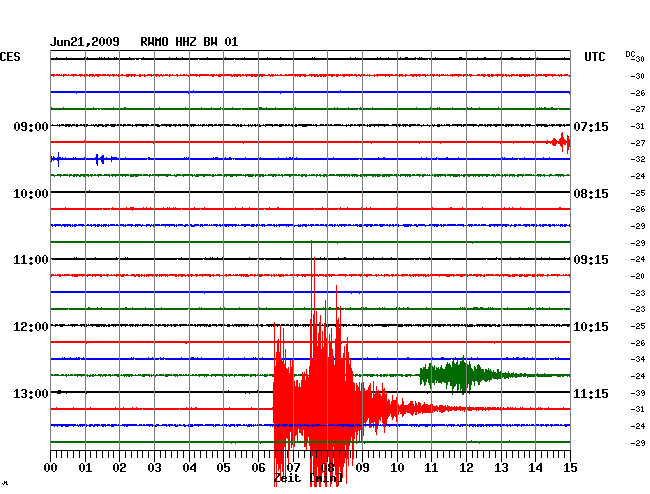
Task: Click minute tick label 04
Action: click(189, 468)
